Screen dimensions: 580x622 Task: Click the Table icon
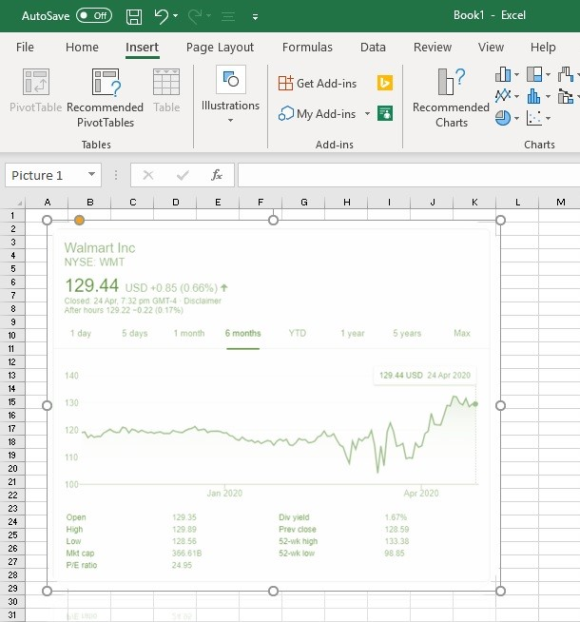click(x=167, y=82)
